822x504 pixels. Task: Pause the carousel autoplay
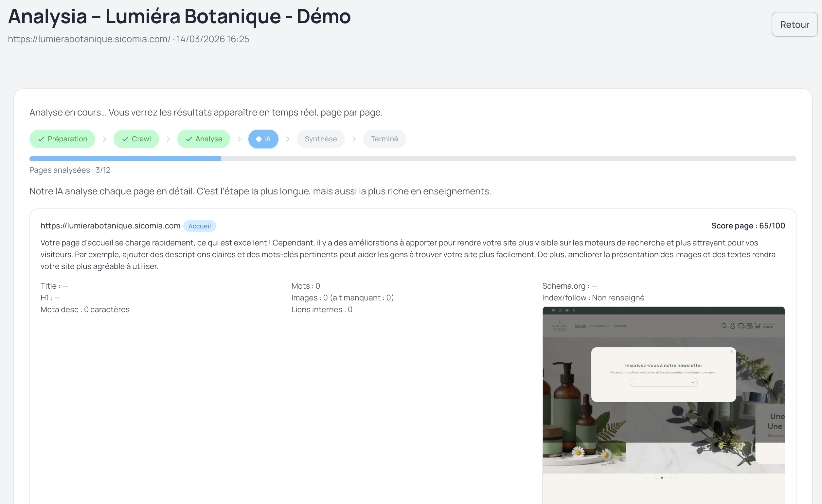coord(680,478)
